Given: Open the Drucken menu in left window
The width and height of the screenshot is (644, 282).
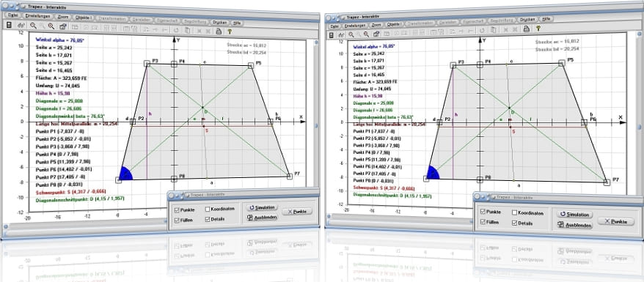Looking at the screenshot, I should tap(220, 22).
